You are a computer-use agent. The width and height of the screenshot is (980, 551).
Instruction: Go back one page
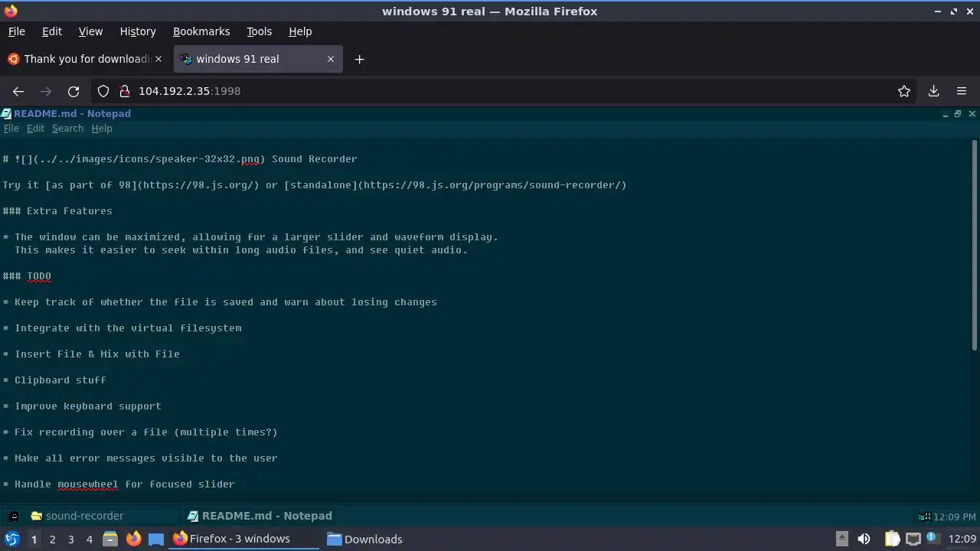18,91
